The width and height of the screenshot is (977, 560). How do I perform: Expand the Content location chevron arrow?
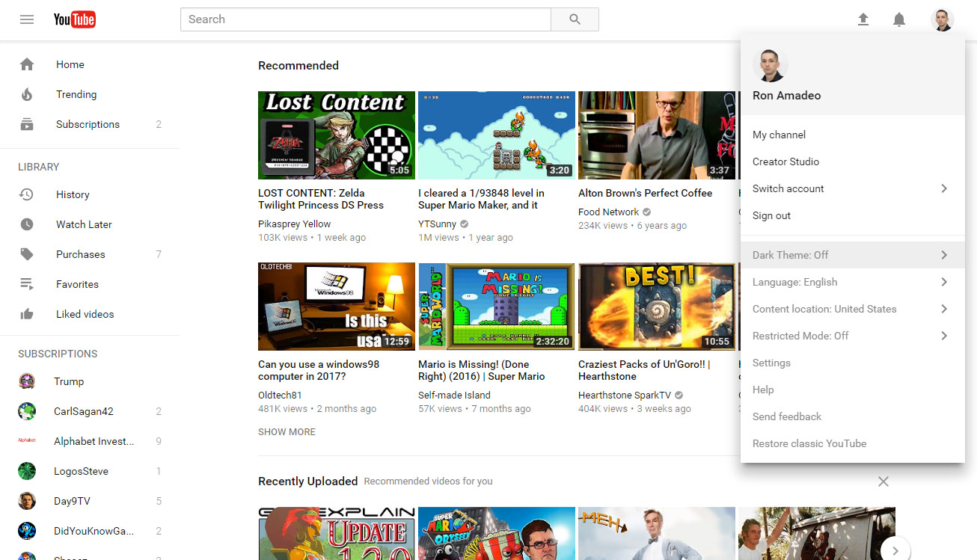point(944,309)
